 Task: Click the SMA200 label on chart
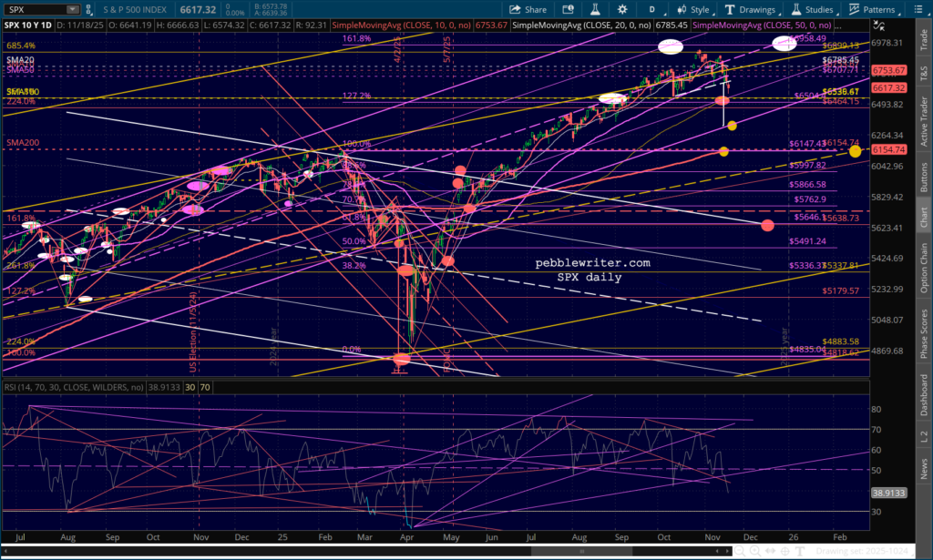pyautogui.click(x=23, y=143)
